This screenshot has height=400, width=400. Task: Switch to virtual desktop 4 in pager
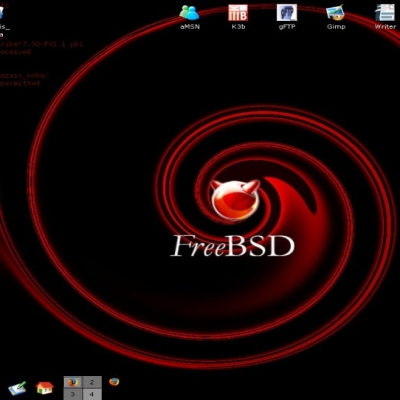point(92,394)
